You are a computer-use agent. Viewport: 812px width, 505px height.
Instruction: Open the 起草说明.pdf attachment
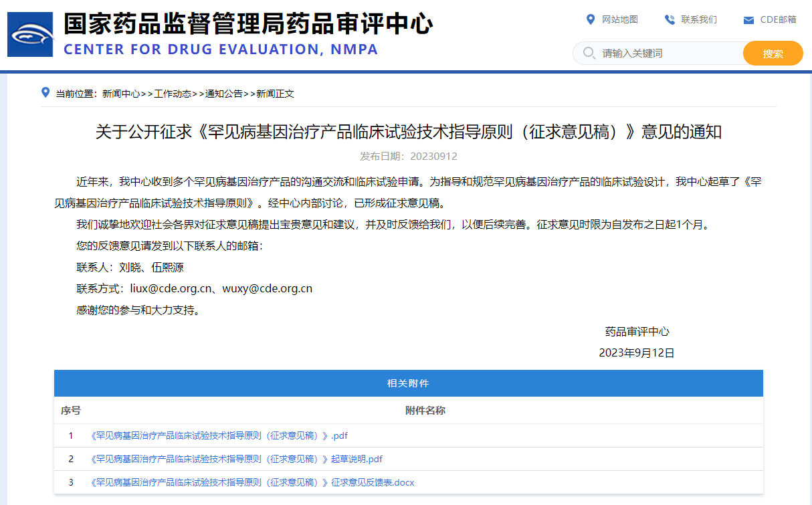tap(236, 459)
